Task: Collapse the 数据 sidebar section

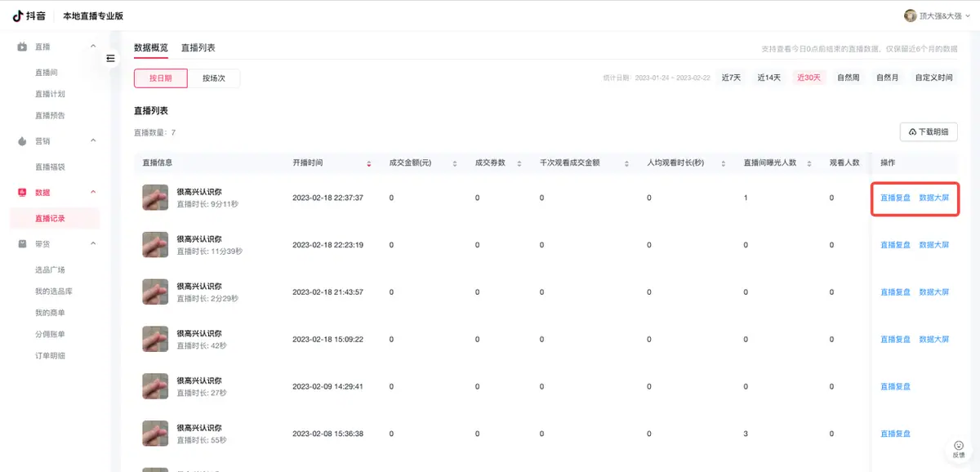Action: pyautogui.click(x=93, y=192)
